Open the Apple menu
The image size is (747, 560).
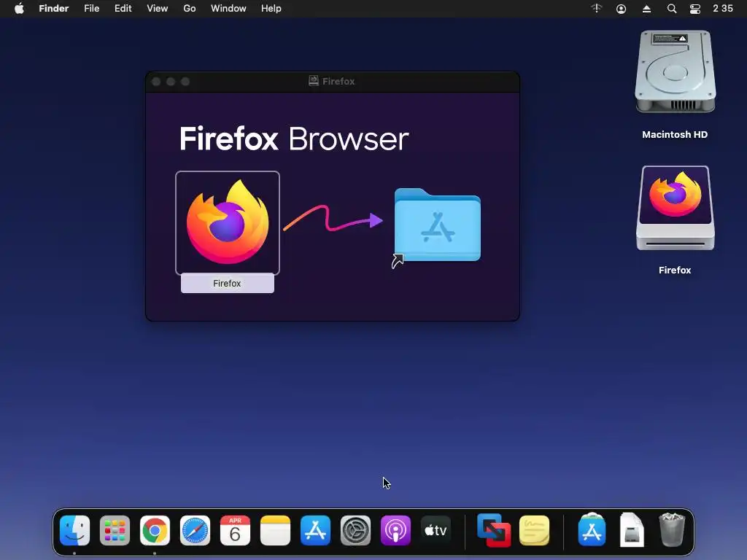pos(19,9)
